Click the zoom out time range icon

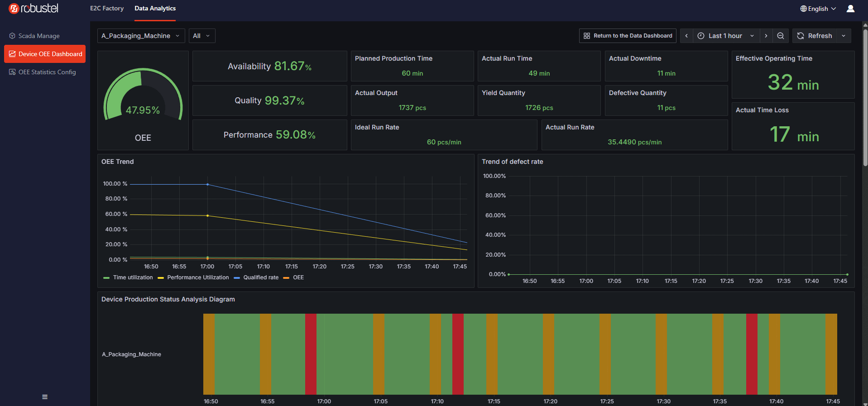781,36
